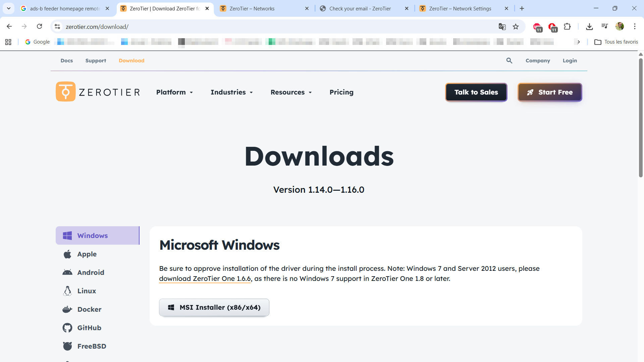Open the Chrome profile avatar
Screen dimensions: 644x362
pos(620,26)
